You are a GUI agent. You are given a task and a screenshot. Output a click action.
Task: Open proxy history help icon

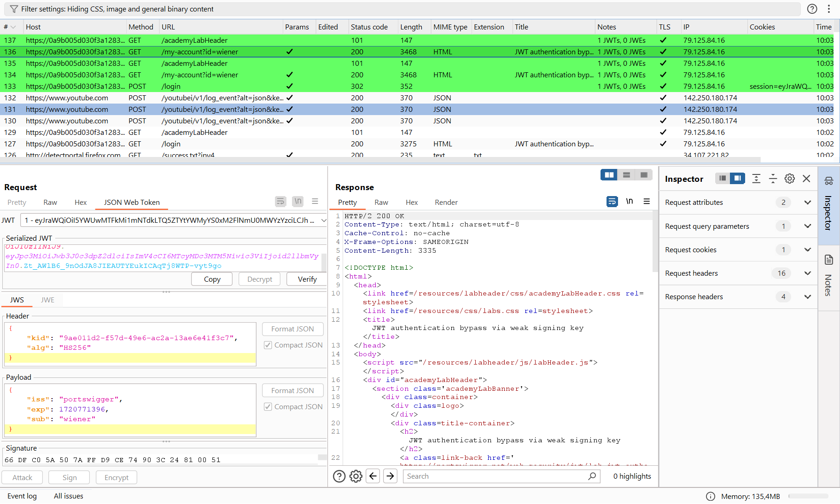click(x=812, y=9)
